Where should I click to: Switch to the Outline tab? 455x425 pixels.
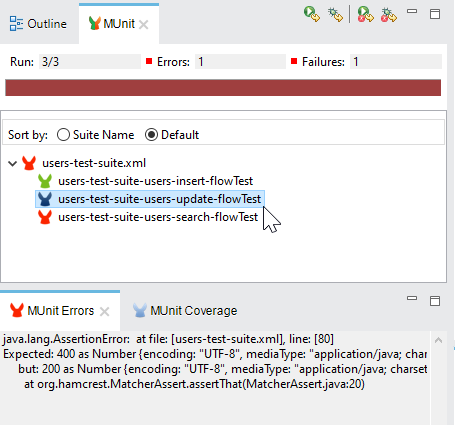click(x=38, y=24)
